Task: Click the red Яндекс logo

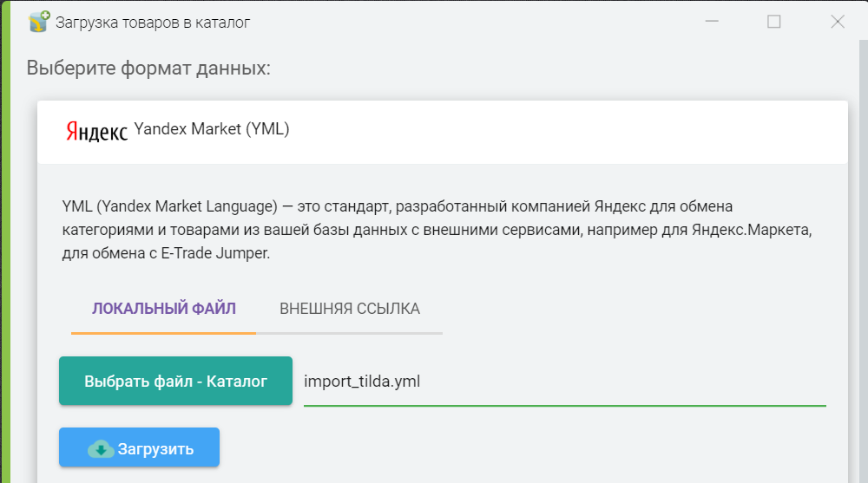Action: click(96, 131)
